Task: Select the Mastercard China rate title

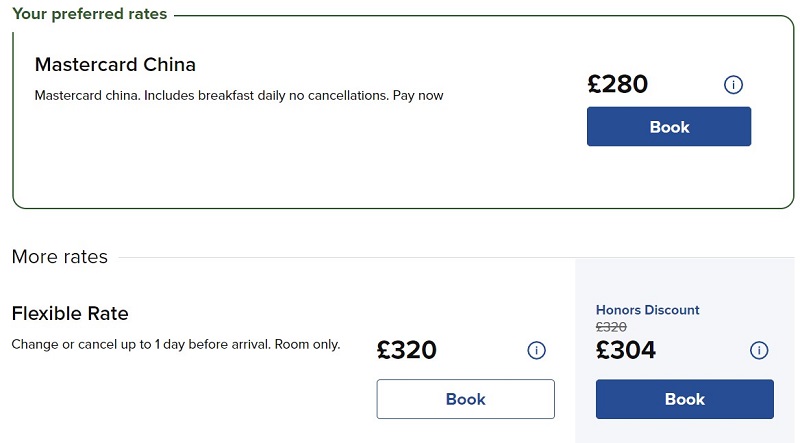Action: pyautogui.click(x=115, y=65)
